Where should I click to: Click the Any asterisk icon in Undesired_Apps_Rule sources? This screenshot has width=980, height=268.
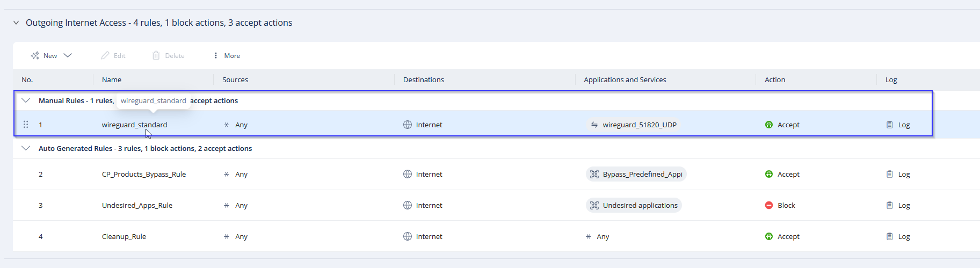point(227,205)
